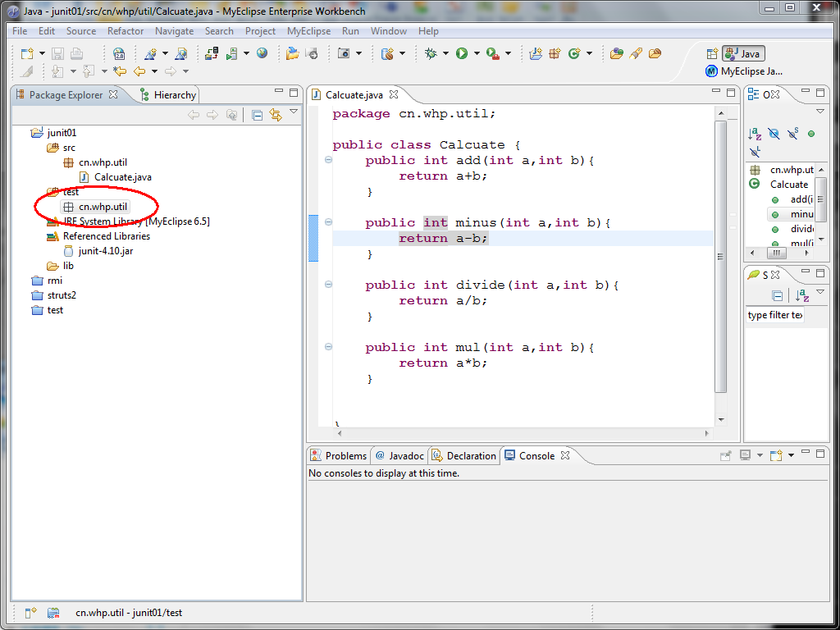The image size is (840, 630).
Task: Select the lib folder
Action: 61,266
